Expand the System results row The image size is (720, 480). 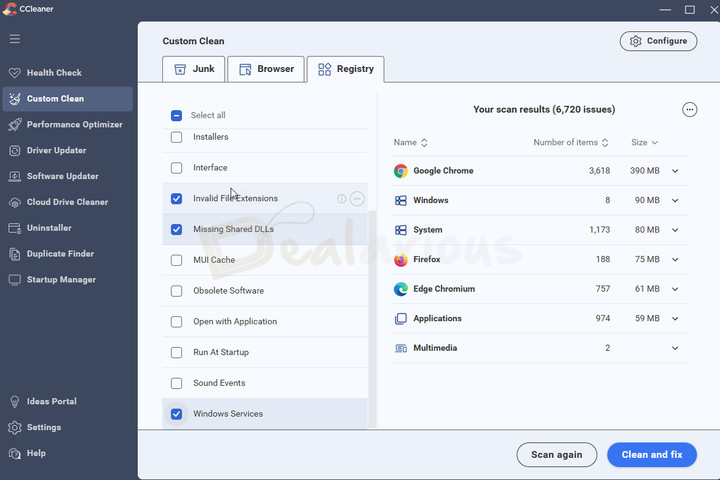coord(675,230)
